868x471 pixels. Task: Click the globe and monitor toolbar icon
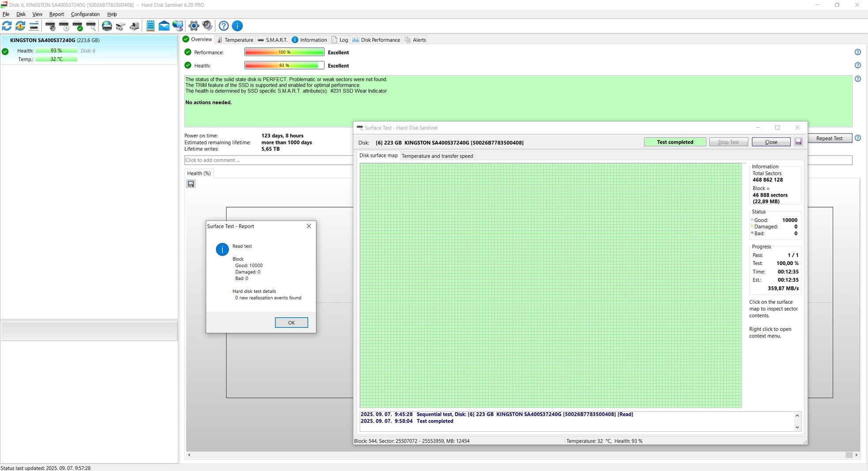[177, 26]
